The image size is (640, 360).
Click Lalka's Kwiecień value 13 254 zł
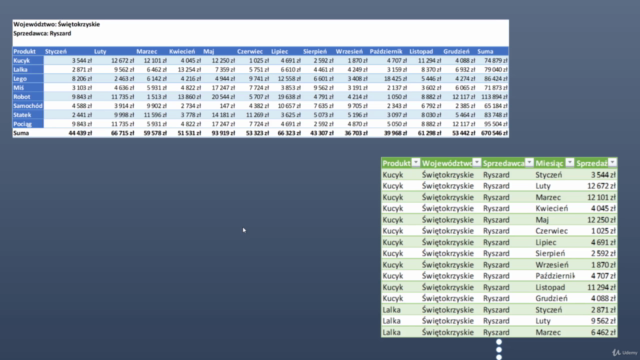tap(189, 69)
